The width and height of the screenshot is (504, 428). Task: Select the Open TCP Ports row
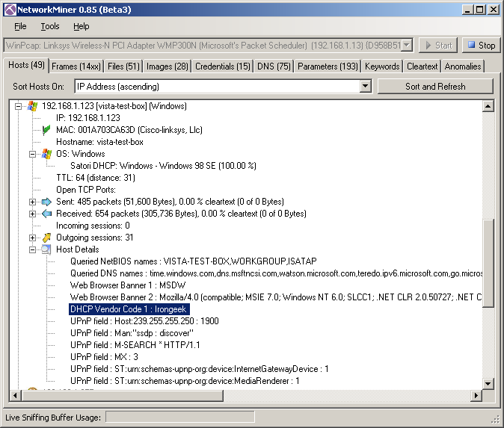point(86,190)
